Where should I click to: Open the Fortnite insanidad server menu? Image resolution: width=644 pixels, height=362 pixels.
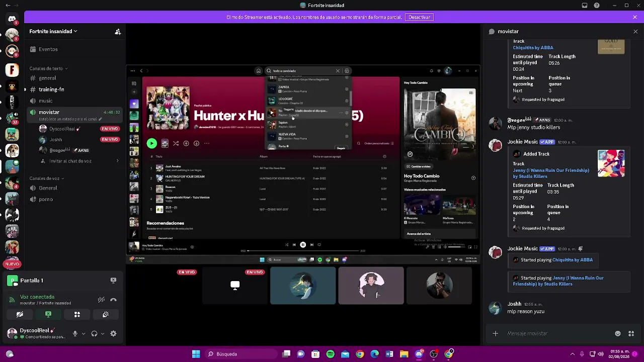[53, 31]
